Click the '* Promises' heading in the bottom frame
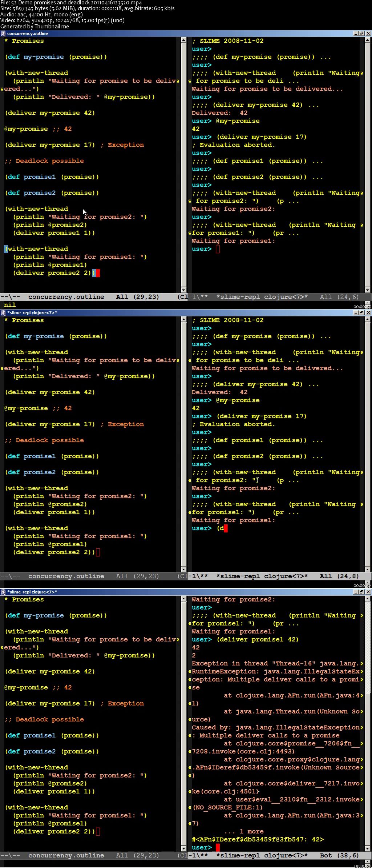 coord(24,600)
